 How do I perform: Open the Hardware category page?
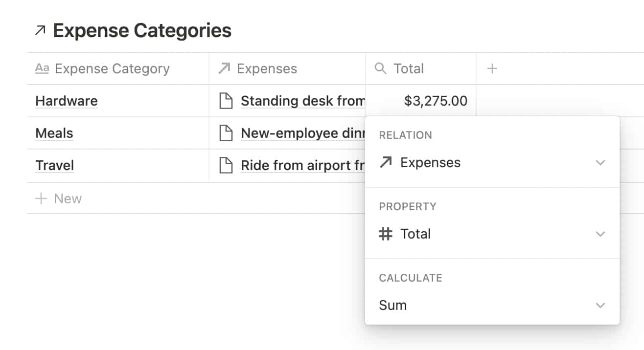67,101
